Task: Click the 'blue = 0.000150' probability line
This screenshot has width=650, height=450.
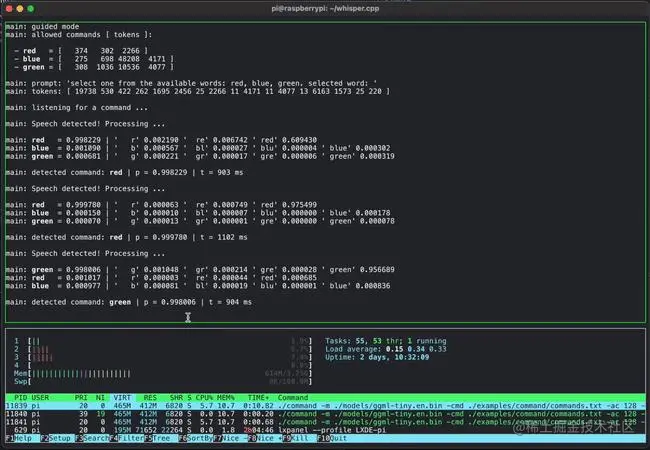Action: tap(198, 213)
